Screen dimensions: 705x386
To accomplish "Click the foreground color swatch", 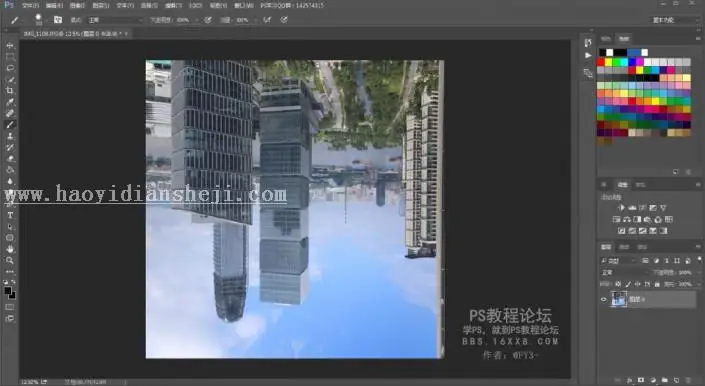I will pos(8,291).
